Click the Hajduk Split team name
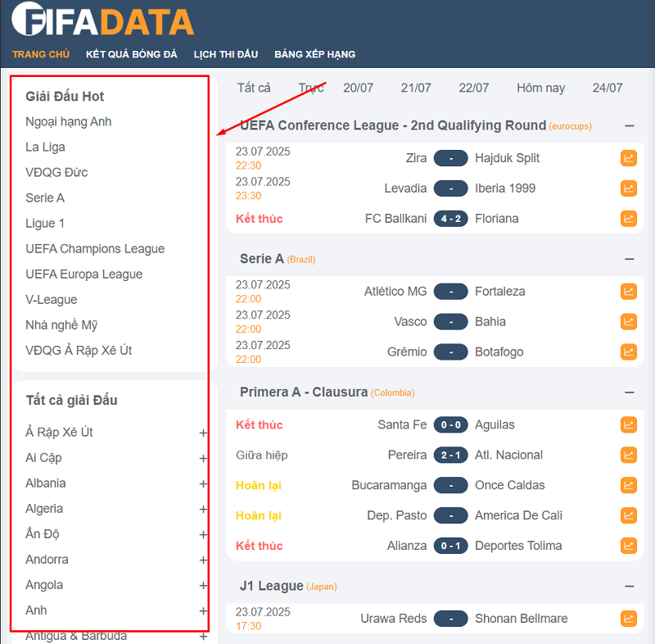 (507, 158)
